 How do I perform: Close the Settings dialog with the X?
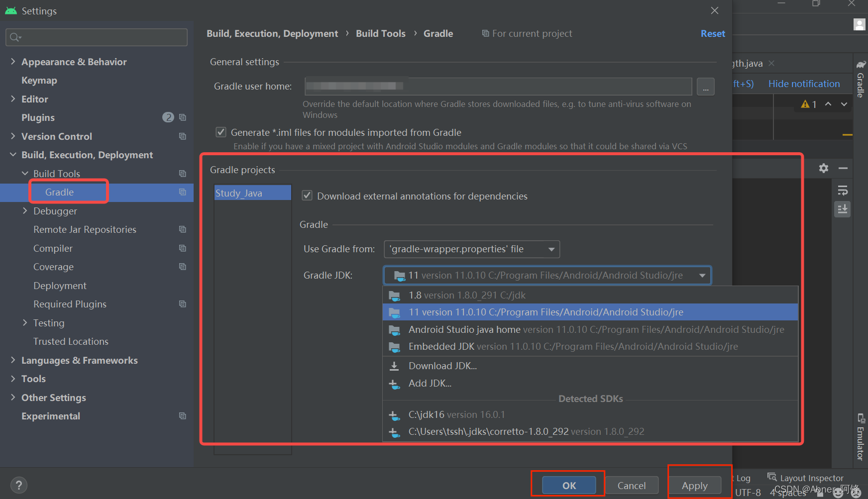pos(715,10)
